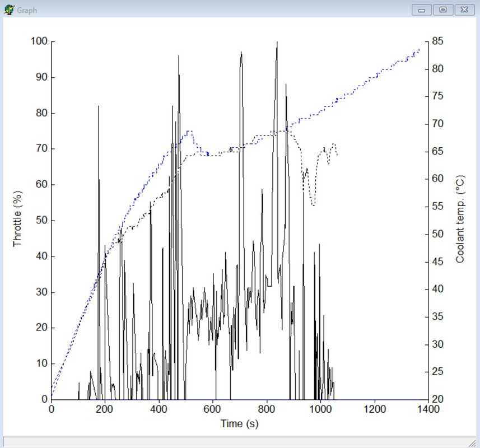
Task: Click the 1400 tick on the Time axis
Action: [x=428, y=409]
